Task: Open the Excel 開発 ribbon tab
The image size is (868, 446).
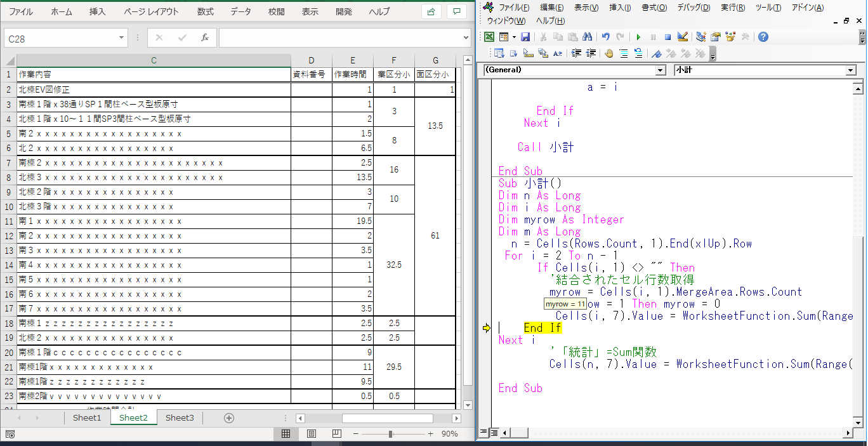Action: pyautogui.click(x=344, y=11)
